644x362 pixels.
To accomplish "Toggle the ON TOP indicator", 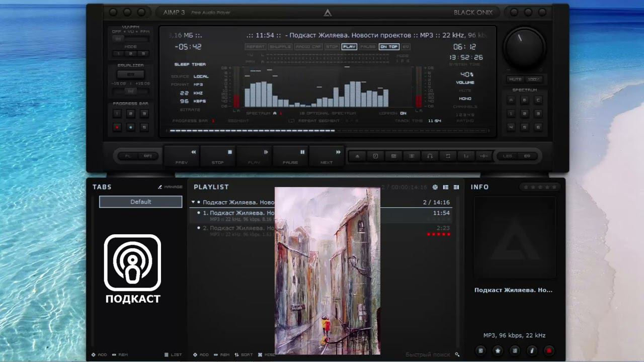I will [389, 47].
